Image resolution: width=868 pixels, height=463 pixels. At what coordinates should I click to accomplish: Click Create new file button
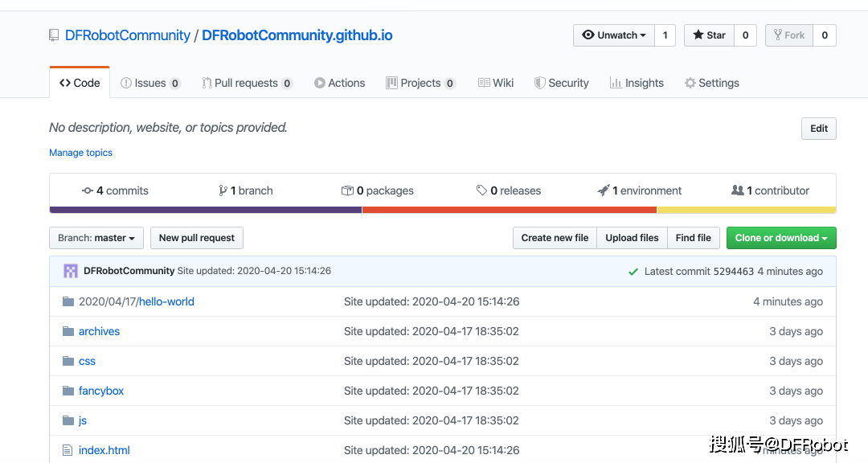click(555, 238)
